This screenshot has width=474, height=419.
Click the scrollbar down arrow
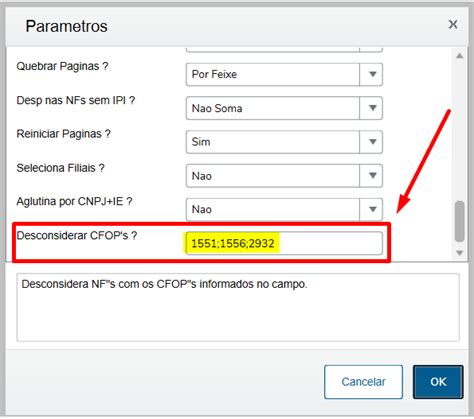[460, 253]
